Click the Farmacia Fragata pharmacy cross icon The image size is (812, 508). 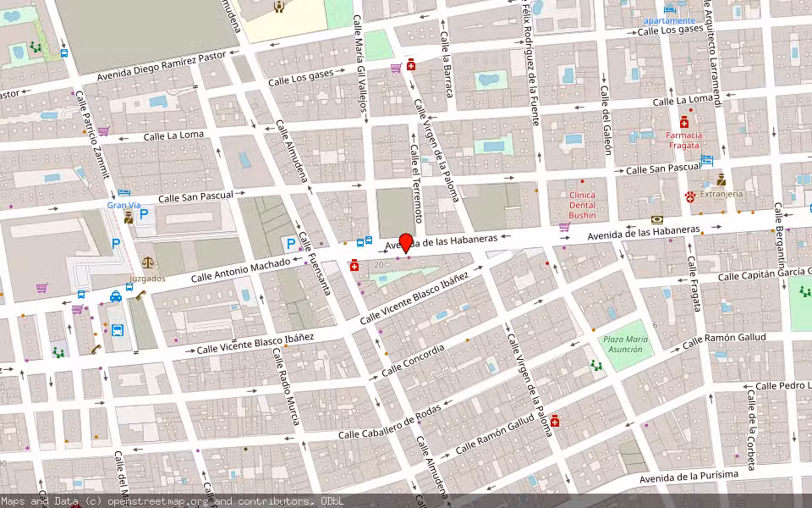tap(683, 123)
